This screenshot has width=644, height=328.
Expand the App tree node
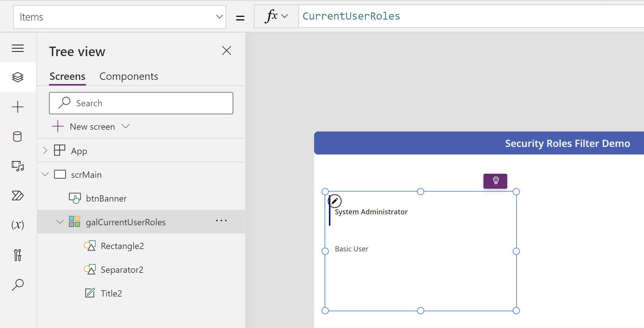45,150
